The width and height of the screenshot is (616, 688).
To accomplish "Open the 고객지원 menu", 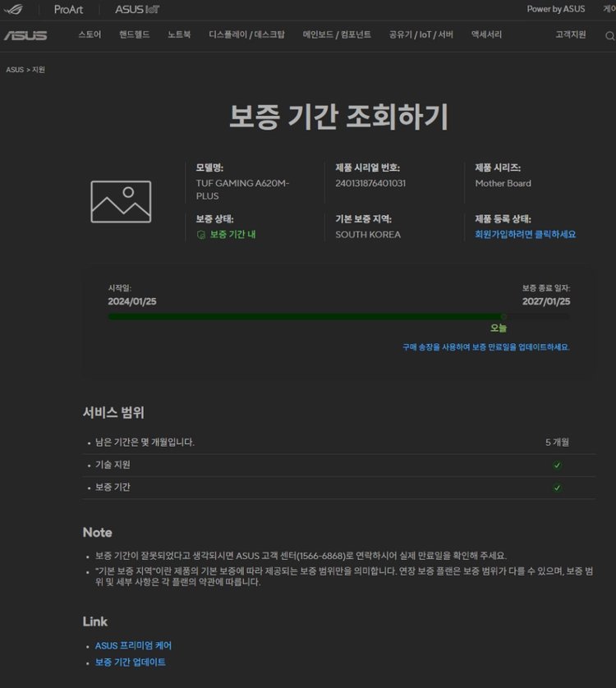I will 571,34.
